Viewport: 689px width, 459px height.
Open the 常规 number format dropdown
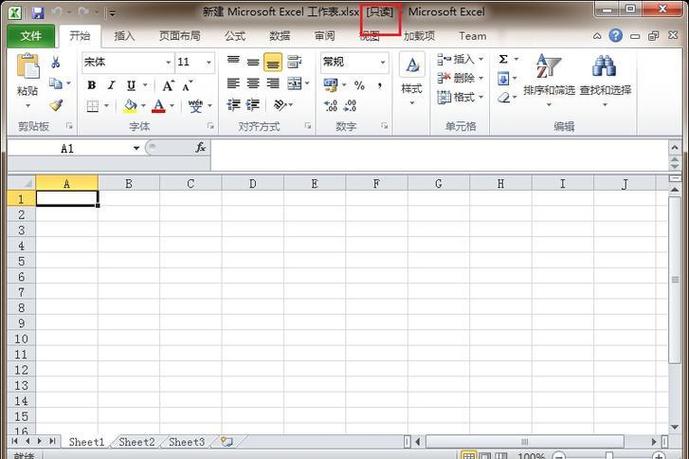pyautogui.click(x=383, y=62)
